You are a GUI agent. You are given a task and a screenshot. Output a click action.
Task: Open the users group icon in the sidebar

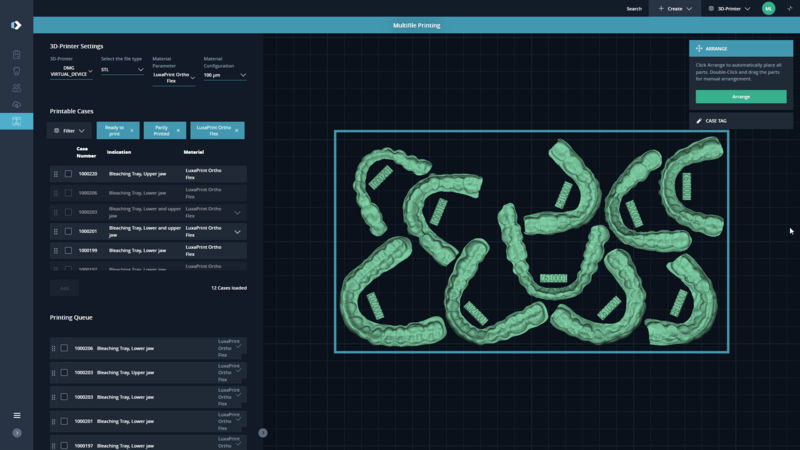point(16,88)
